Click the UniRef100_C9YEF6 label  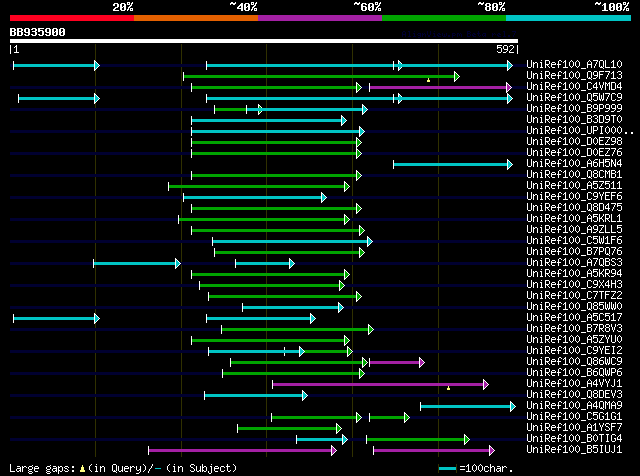pyautogui.click(x=574, y=197)
